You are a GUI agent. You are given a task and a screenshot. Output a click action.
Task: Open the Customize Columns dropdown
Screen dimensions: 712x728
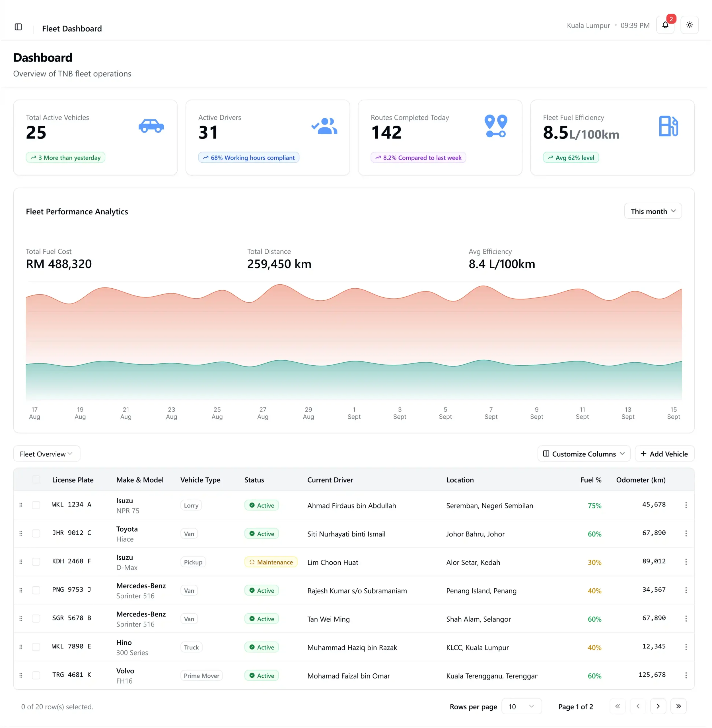pyautogui.click(x=584, y=454)
